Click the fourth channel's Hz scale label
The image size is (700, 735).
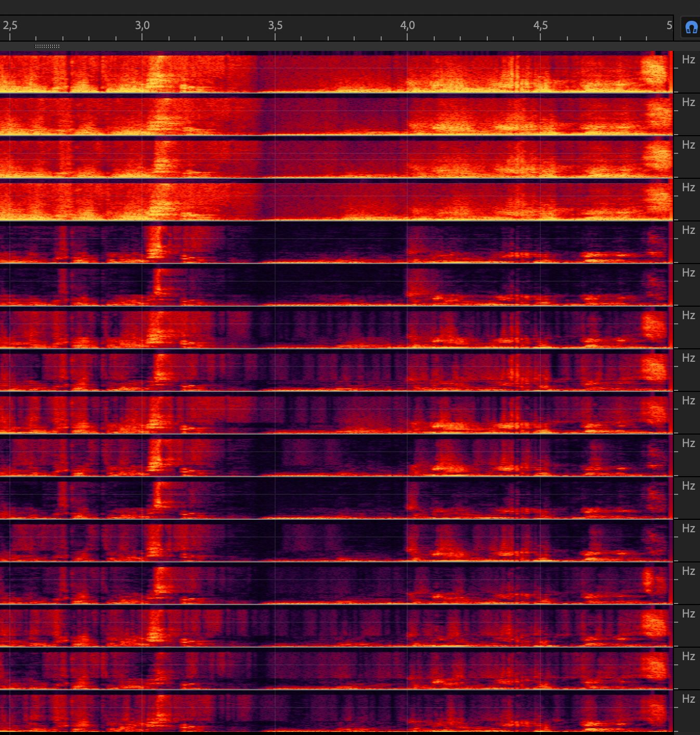point(688,188)
